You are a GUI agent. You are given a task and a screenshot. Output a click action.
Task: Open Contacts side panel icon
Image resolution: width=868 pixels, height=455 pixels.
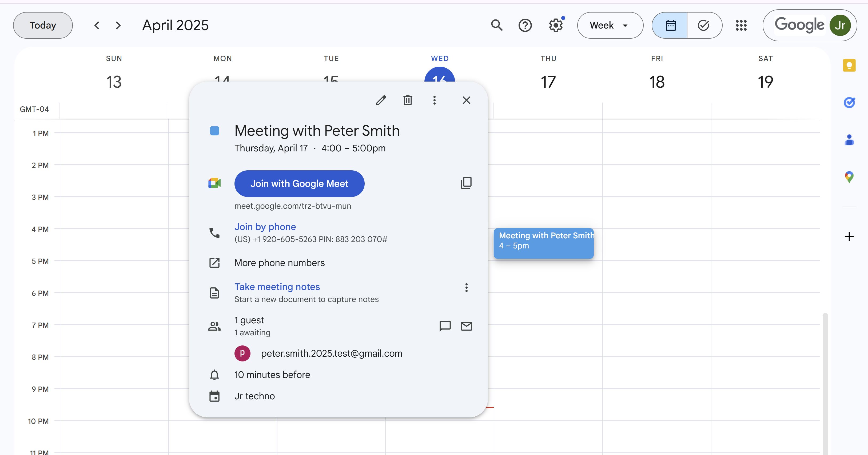[x=849, y=140]
